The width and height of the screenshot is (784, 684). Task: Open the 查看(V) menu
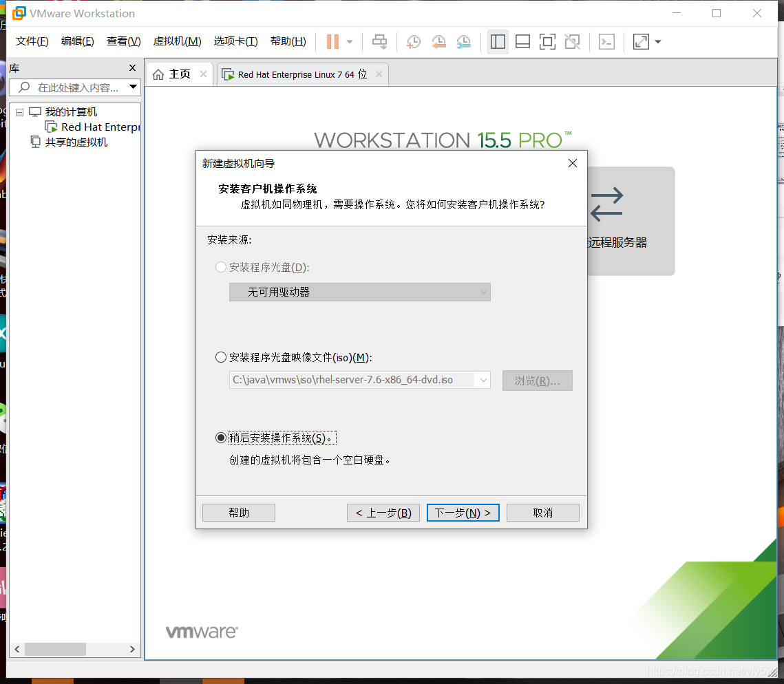pyautogui.click(x=123, y=41)
